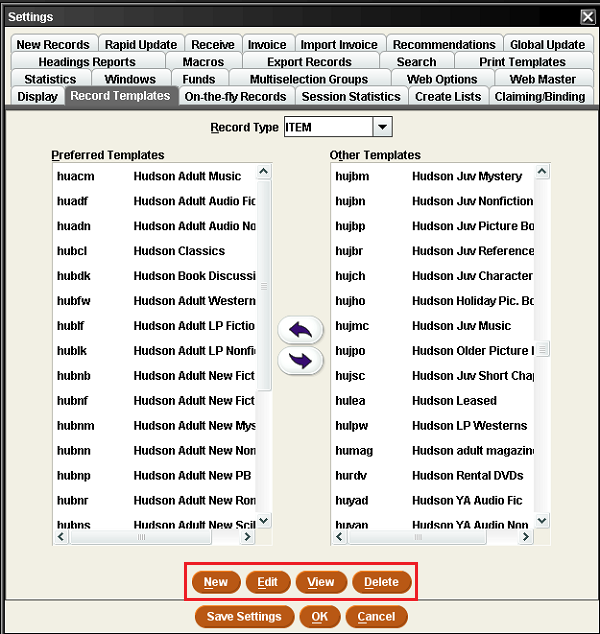Select hubcl Hudson Classics template
The width and height of the screenshot is (600, 634).
tap(154, 251)
